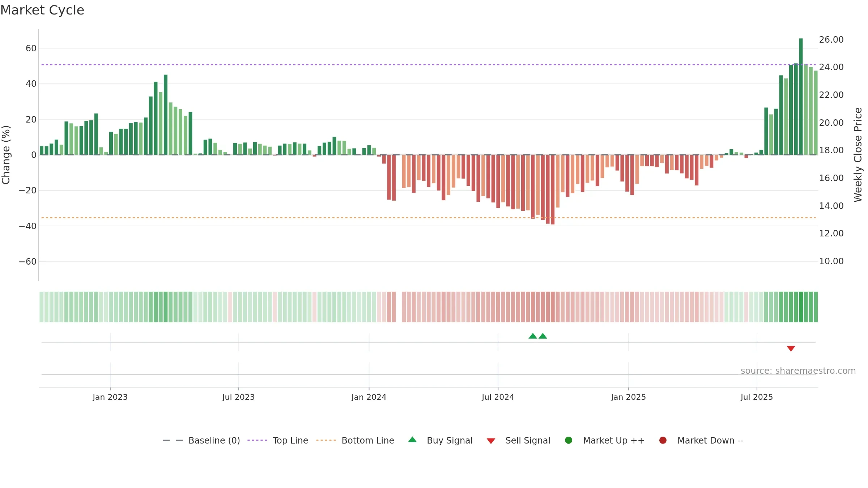Click the orange dotted Bottom Line legend swatch
The width and height of the screenshot is (868, 488).
pos(326,440)
